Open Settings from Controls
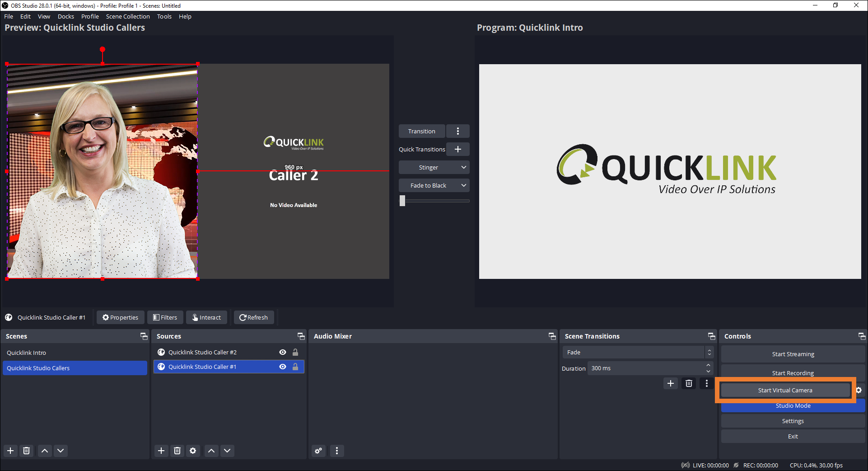Image resolution: width=868 pixels, height=471 pixels. pos(793,421)
